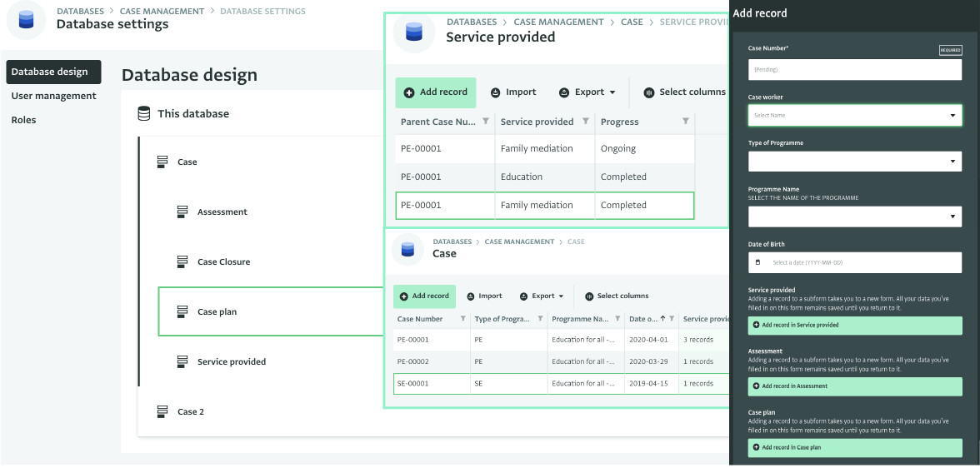980x468 pixels.
Task: Click the form icon next to Service provided
Action: click(x=182, y=361)
